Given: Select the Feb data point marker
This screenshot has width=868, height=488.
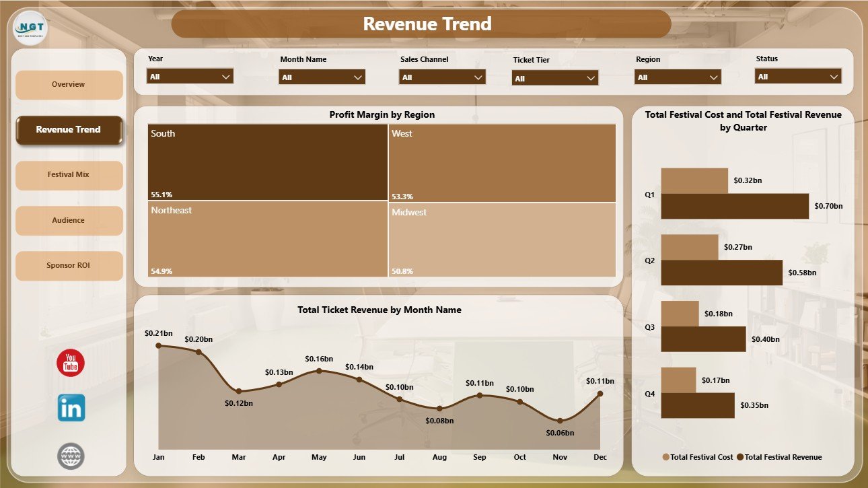Looking at the screenshot, I should click(198, 351).
